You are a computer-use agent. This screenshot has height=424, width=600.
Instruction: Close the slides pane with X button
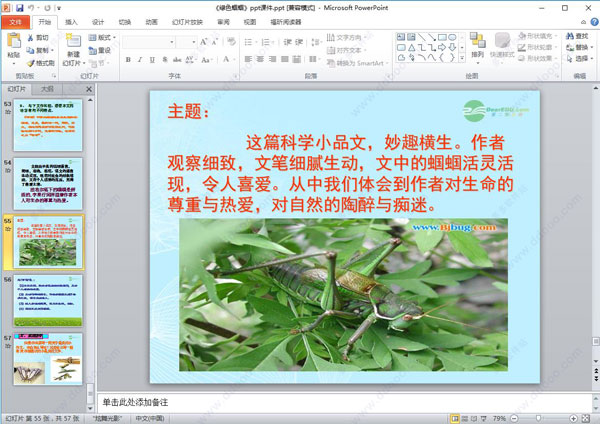[89, 89]
